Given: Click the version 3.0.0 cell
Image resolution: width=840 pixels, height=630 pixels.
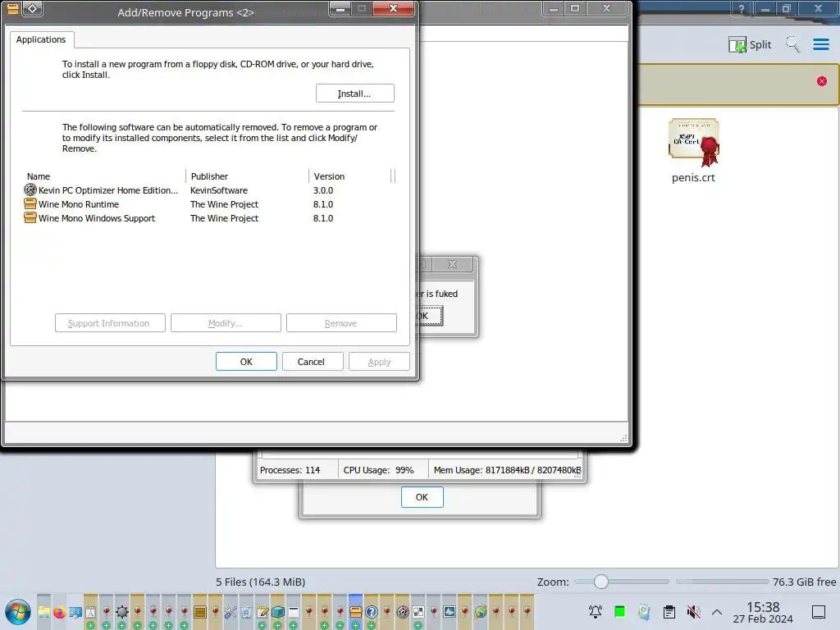Looking at the screenshot, I should (323, 190).
